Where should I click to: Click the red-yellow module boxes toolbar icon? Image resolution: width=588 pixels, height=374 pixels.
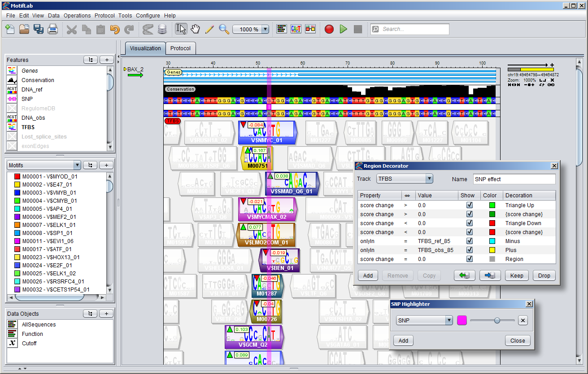point(310,29)
